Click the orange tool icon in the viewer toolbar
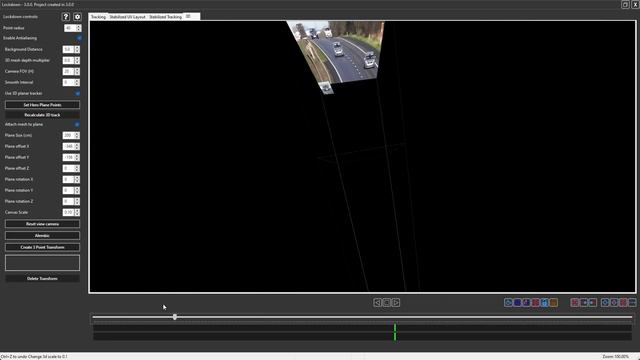This screenshot has height=360, width=640. tap(553, 302)
